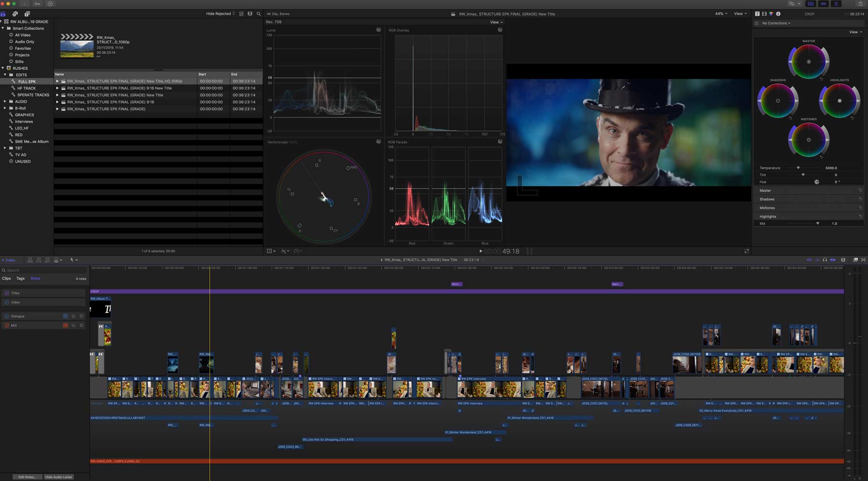Select the FULL EPK collection
Viewport: 868px width, 481px height.
[27, 81]
